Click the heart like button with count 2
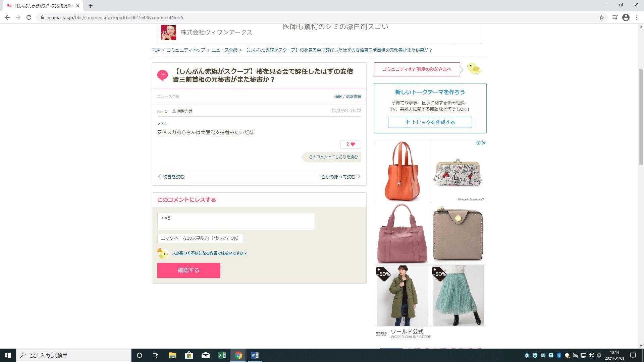The image size is (644, 362). tap(351, 144)
